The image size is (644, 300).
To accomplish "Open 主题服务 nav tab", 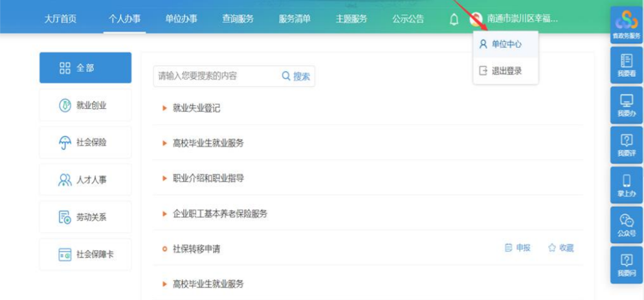I will (351, 19).
